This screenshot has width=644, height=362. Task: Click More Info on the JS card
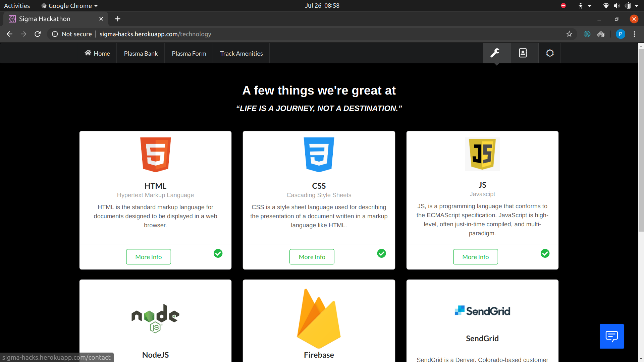475,257
